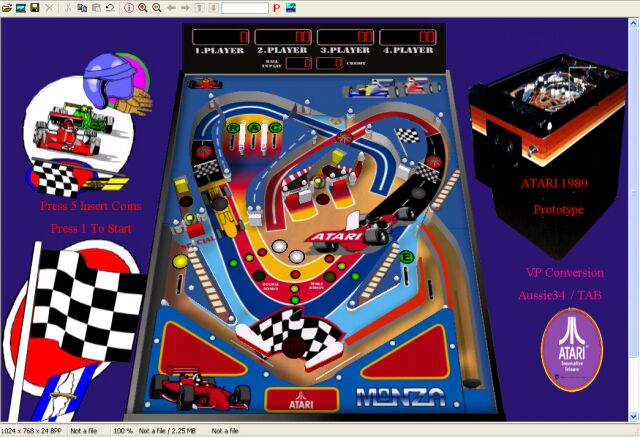640x437 pixels.
Task: Click the 1.PLAYER score display
Action: (222, 37)
